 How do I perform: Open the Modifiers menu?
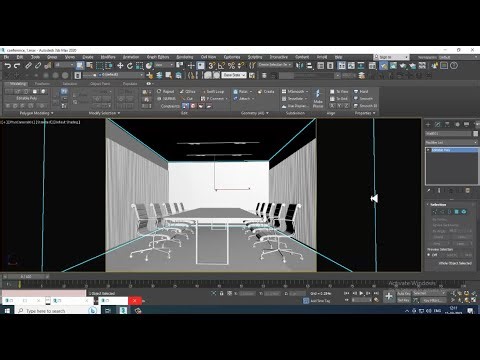point(108,57)
